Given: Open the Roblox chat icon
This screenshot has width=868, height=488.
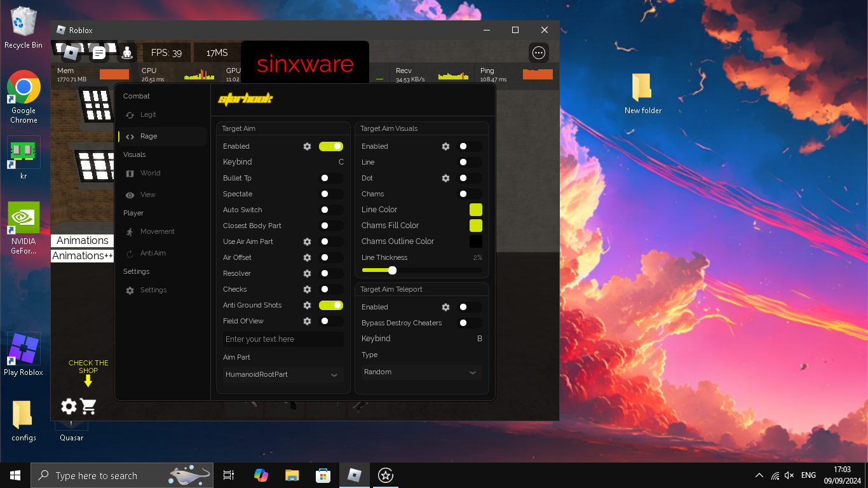Looking at the screenshot, I should click(98, 53).
